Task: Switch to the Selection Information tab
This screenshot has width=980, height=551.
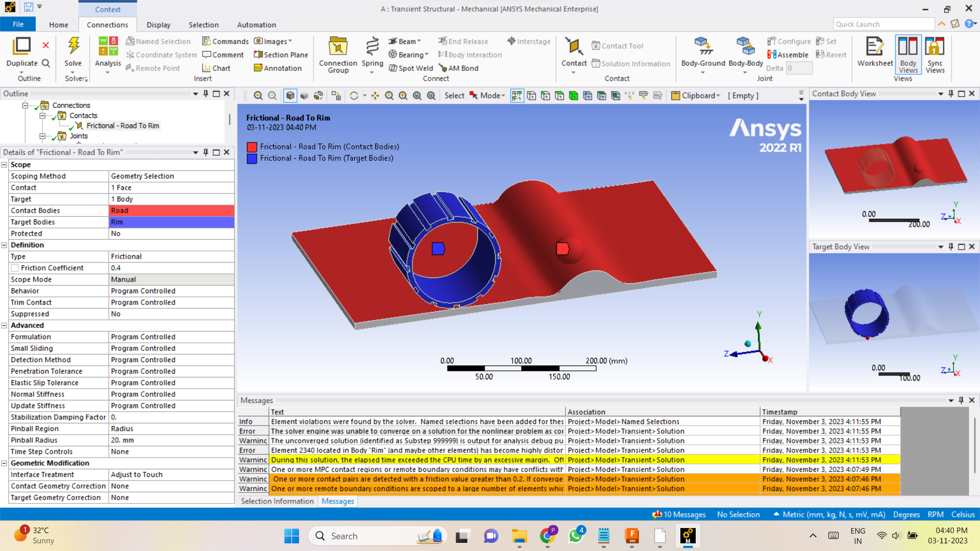Action: tap(277, 502)
